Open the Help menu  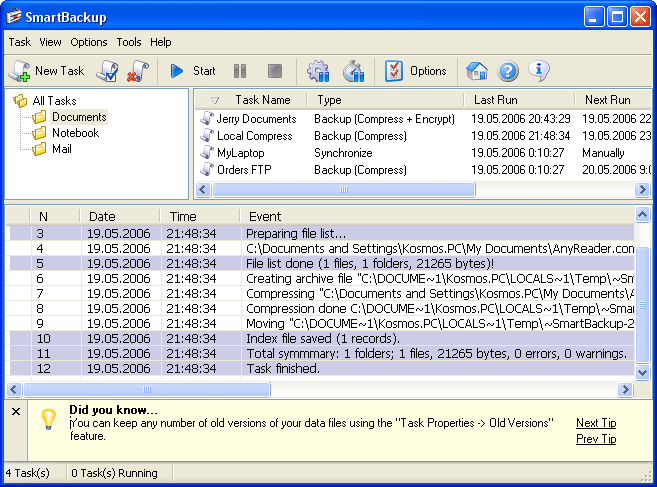(160, 42)
